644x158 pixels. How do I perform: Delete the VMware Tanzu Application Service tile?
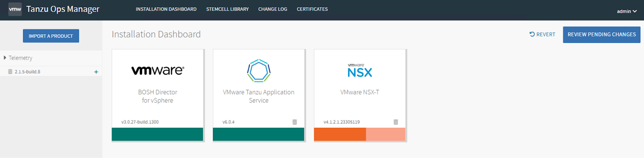[x=295, y=122]
